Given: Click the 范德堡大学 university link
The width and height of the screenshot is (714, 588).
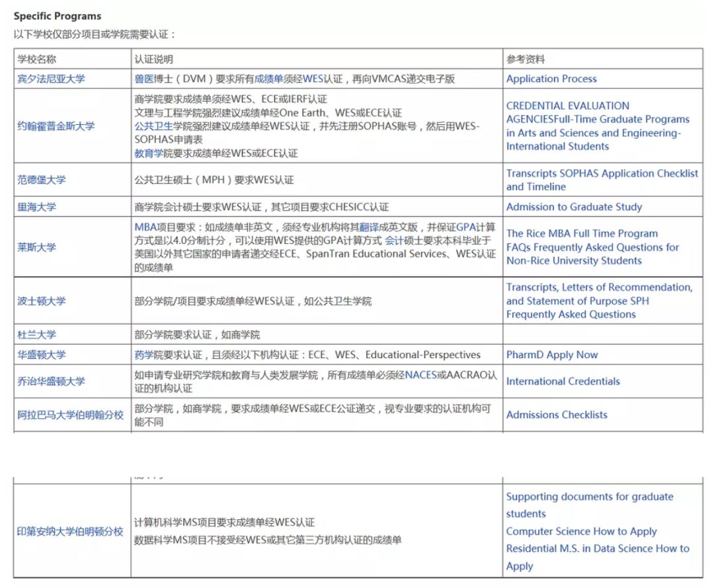Looking at the screenshot, I should pyautogui.click(x=42, y=180).
